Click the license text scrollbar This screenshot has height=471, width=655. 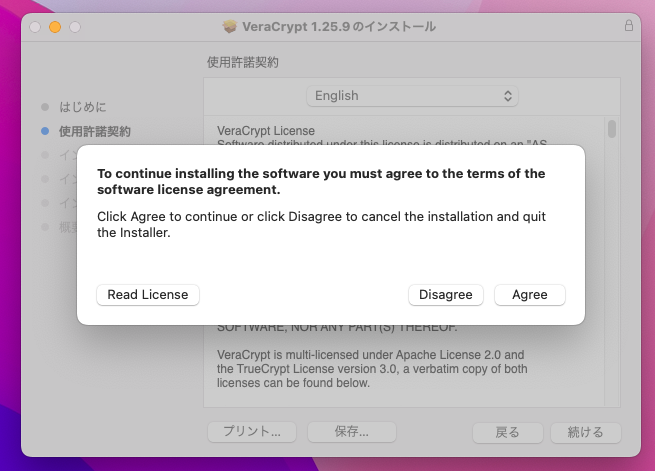(611, 130)
